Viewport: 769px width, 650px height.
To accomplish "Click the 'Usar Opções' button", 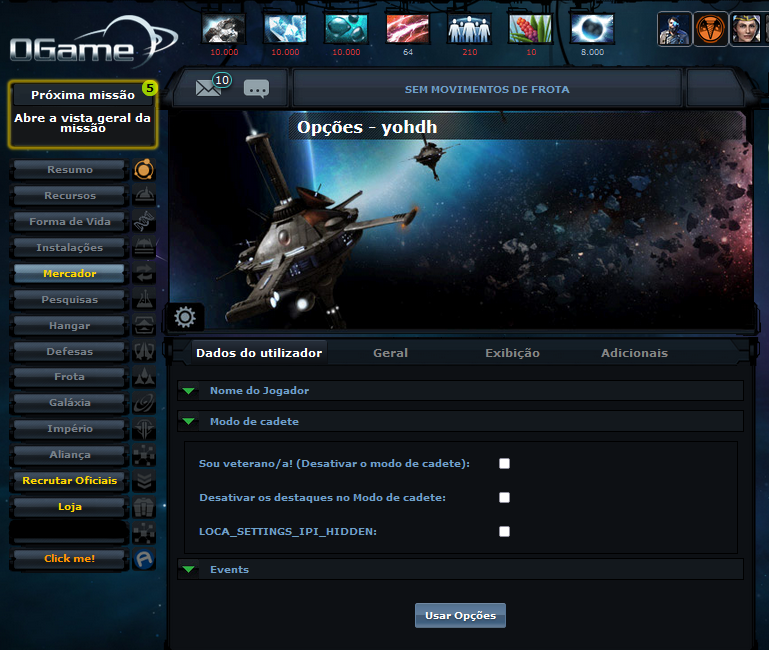I will (x=460, y=615).
